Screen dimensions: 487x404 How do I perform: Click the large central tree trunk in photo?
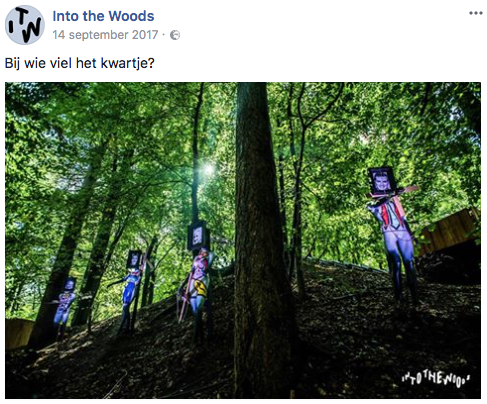[258, 240]
